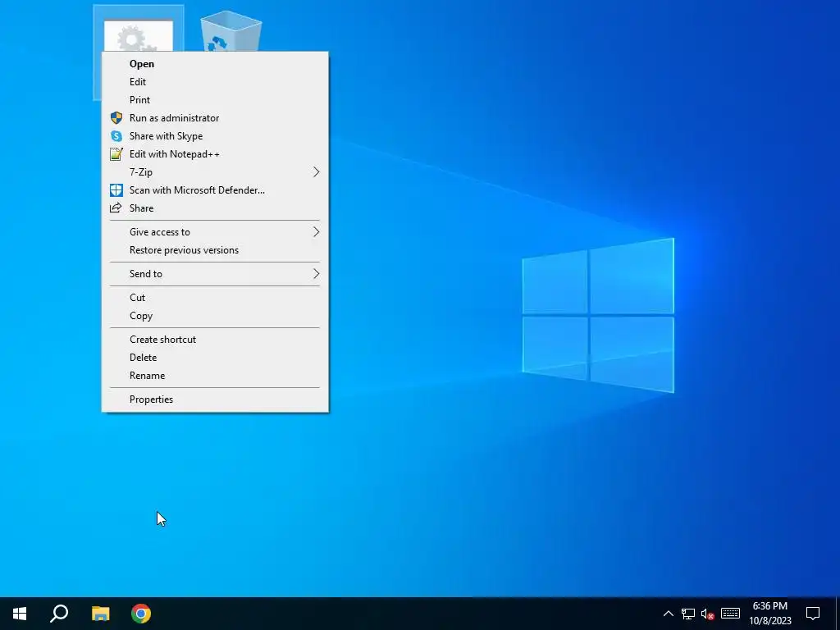840x630 pixels.
Task: Click the Microsoft Defender shield icon
Action: coord(116,190)
